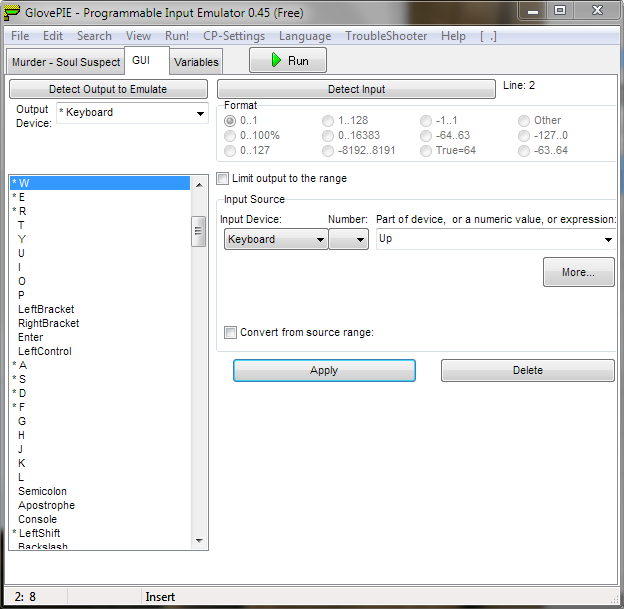The height and width of the screenshot is (609, 624).
Task: Select LeftBracket in the key list
Action: (100, 309)
